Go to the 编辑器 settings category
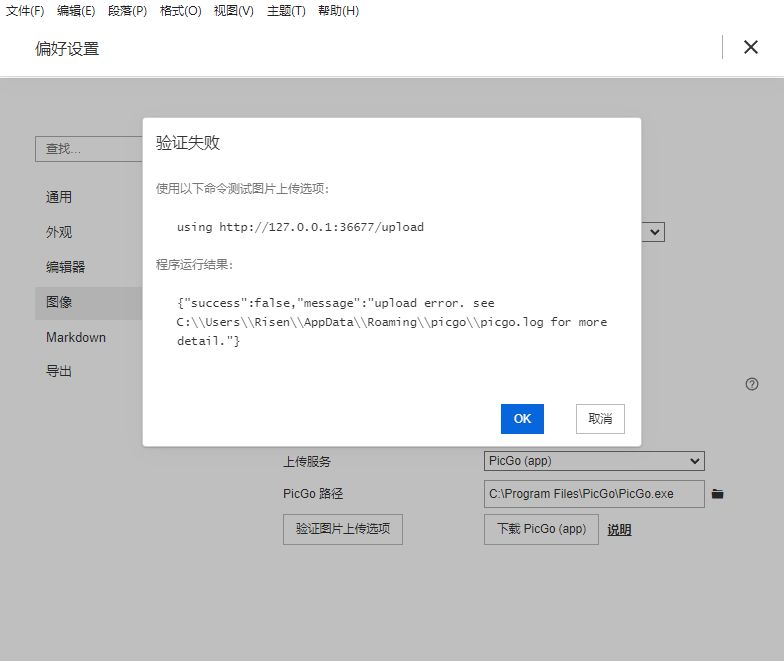Viewport: 784px width, 661px height. click(65, 267)
